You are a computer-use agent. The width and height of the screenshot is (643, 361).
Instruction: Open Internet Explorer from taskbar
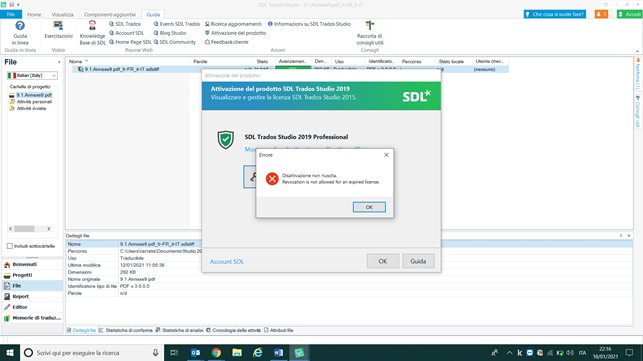pos(258,353)
